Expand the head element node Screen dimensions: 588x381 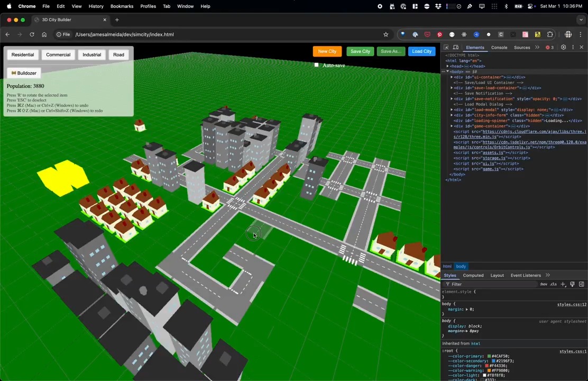[x=447, y=66]
